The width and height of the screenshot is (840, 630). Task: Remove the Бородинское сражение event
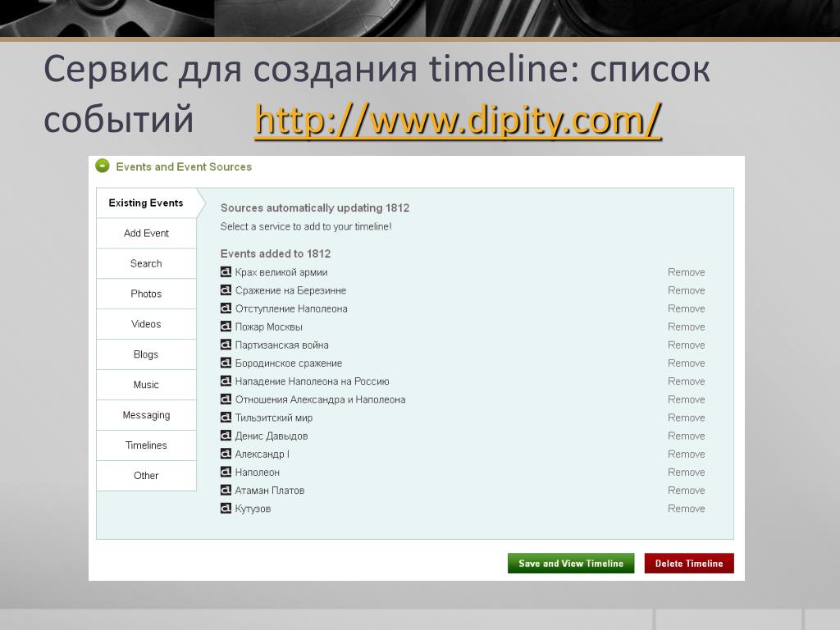click(687, 363)
